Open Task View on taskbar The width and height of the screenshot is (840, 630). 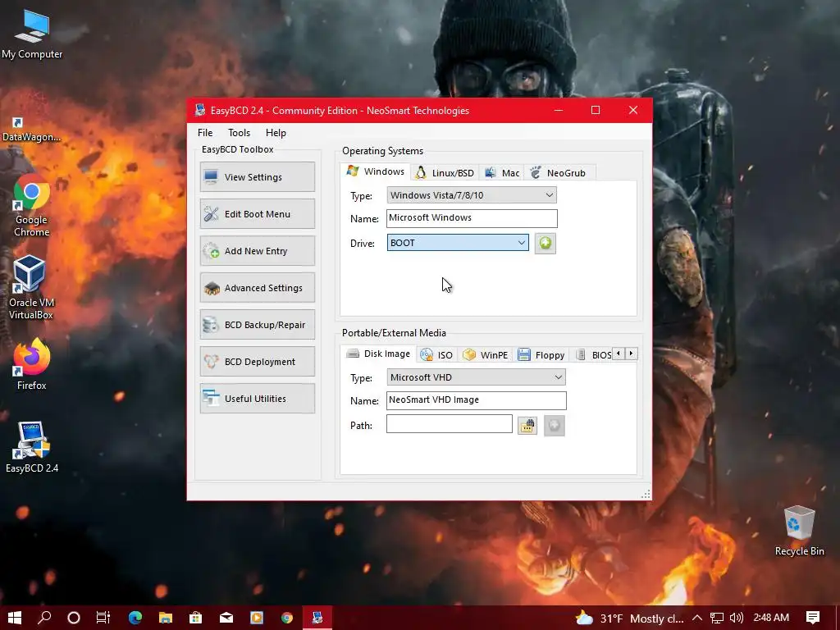tap(103, 618)
